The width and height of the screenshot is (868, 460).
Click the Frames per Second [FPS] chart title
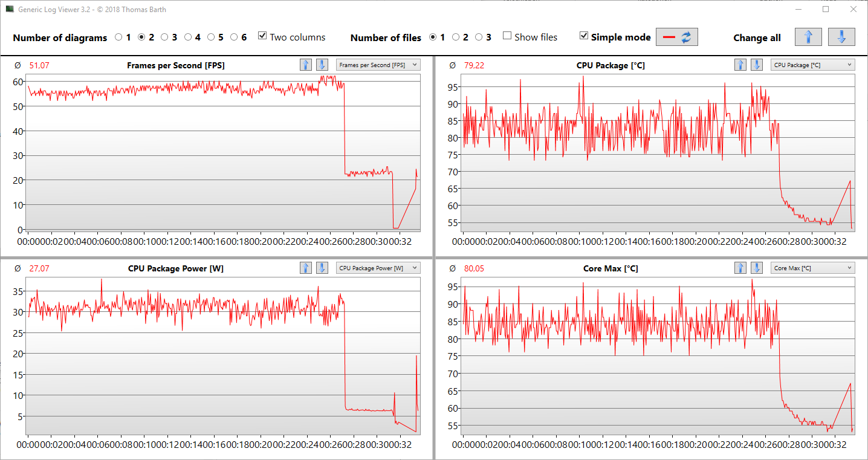(x=176, y=65)
